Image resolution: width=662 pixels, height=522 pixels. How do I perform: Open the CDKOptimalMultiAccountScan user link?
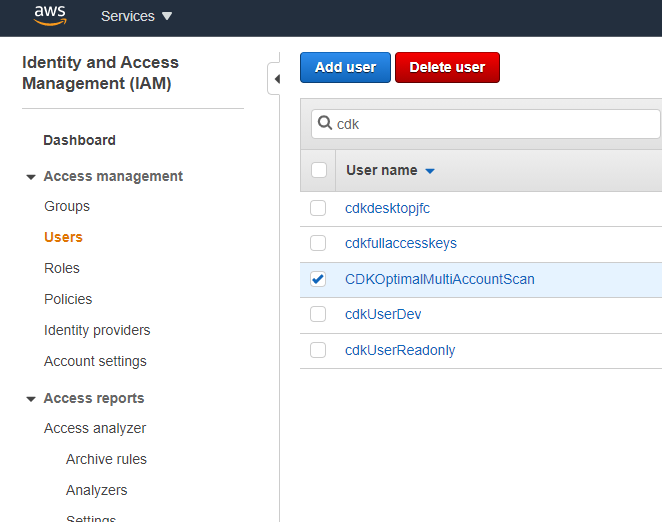(x=440, y=279)
